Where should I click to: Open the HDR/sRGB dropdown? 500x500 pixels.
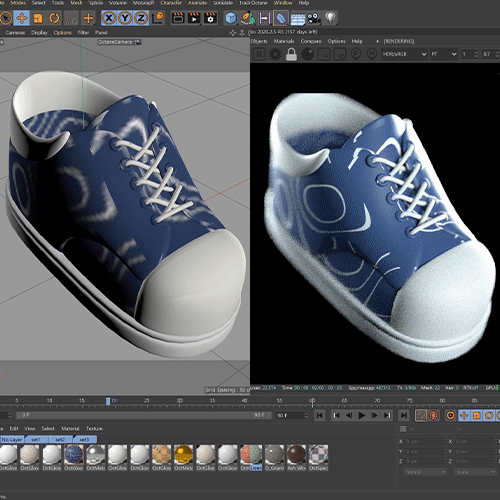pyautogui.click(x=404, y=54)
